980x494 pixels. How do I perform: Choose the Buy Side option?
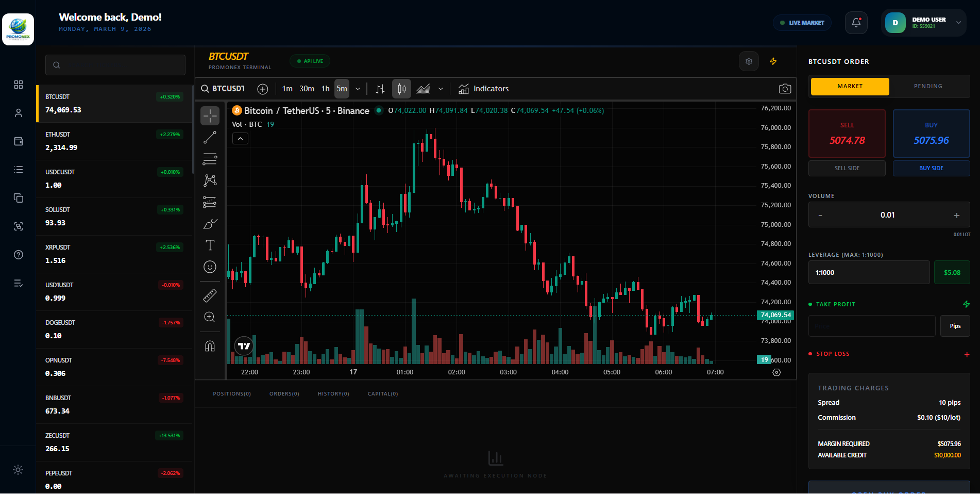click(931, 168)
